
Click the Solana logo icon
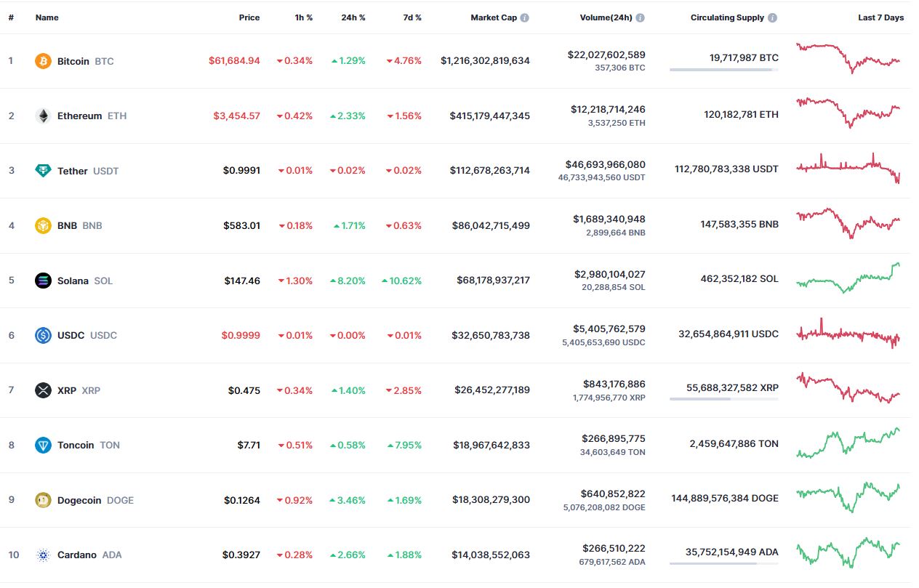click(44, 281)
